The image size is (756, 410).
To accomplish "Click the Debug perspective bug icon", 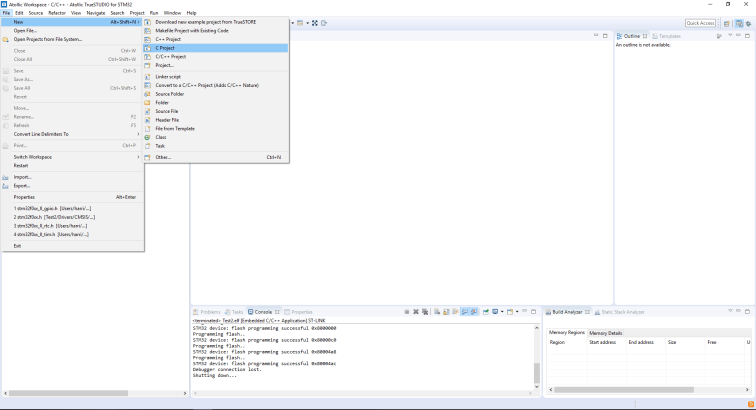I will (748, 22).
